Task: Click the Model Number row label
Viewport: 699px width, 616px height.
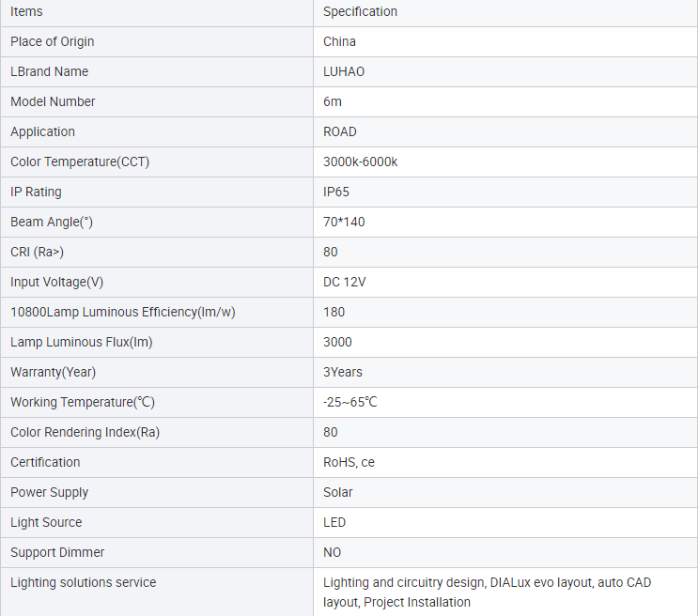Action: click(53, 102)
